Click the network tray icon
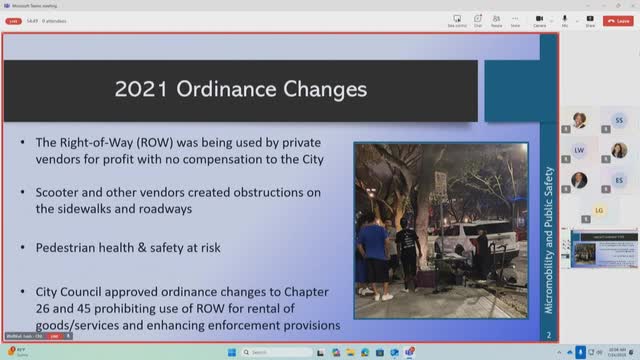The image size is (640, 360). [x=591, y=352]
